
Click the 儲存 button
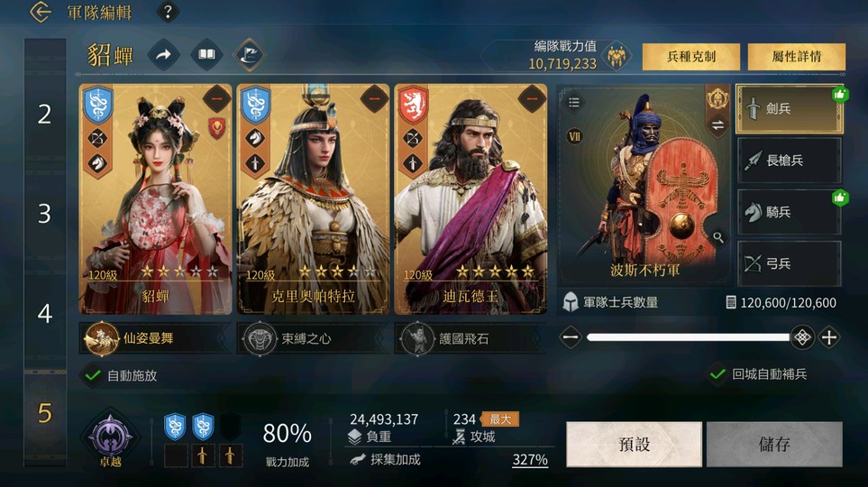point(774,444)
